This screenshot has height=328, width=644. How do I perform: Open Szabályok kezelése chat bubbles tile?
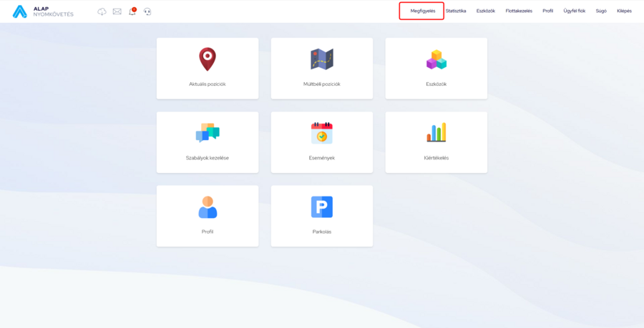tap(208, 141)
